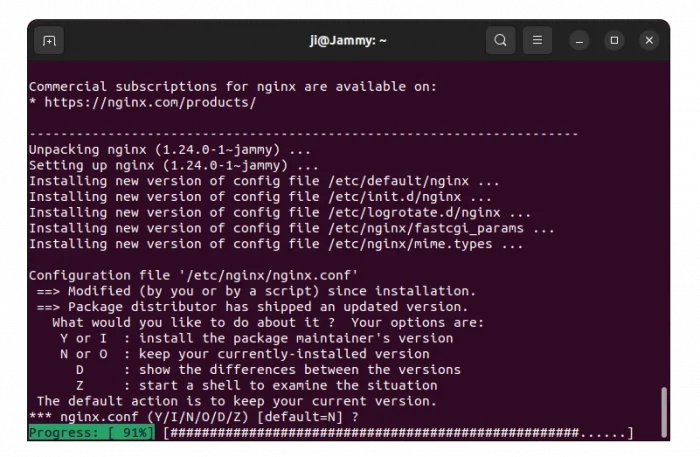Open the hamburger main menu

pyautogui.click(x=537, y=41)
